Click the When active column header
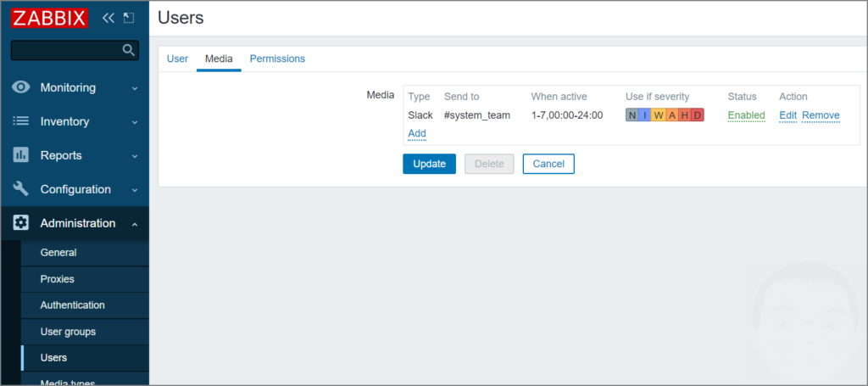 [559, 97]
